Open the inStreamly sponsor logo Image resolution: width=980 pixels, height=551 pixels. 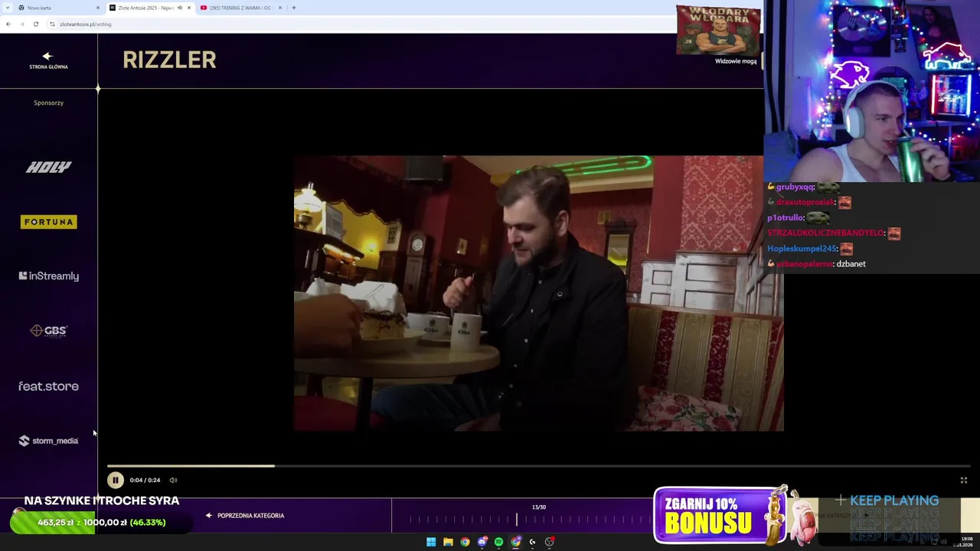tap(48, 276)
